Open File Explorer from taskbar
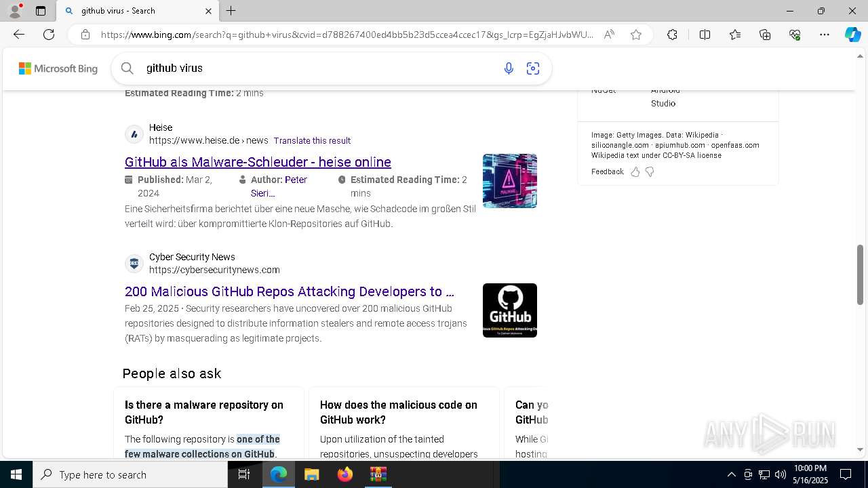868x488 pixels. [x=312, y=474]
